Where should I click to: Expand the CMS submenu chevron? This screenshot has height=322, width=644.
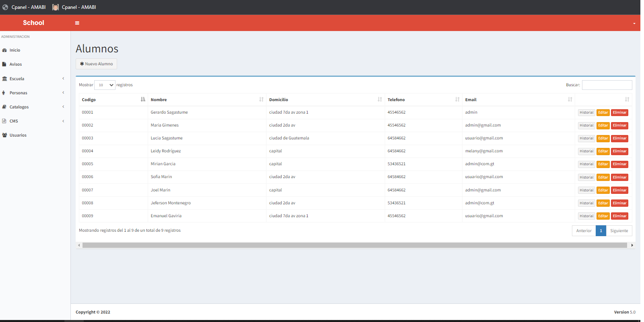[63, 121]
